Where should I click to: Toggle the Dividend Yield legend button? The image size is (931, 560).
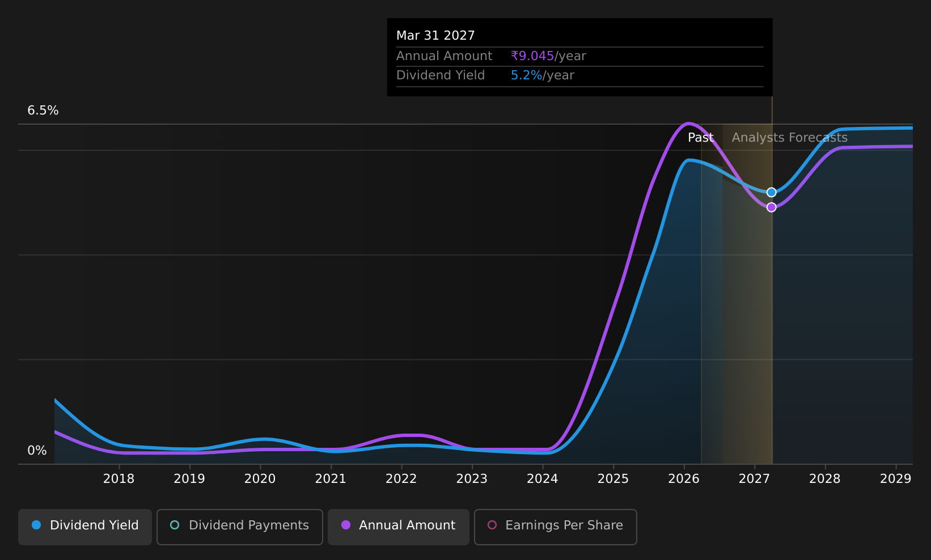click(85, 527)
